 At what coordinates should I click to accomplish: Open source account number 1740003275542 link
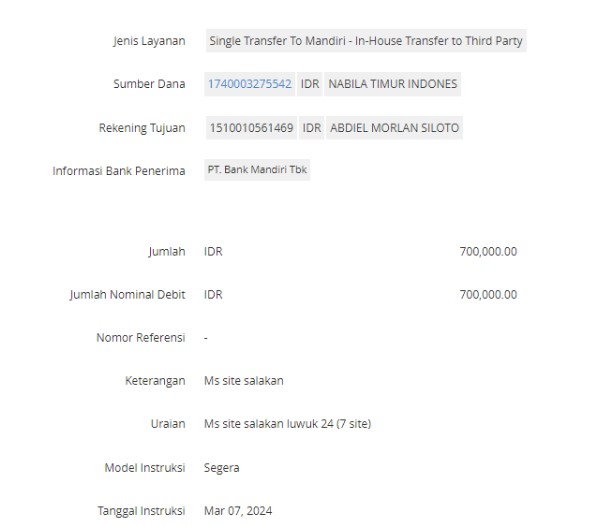(x=250, y=84)
